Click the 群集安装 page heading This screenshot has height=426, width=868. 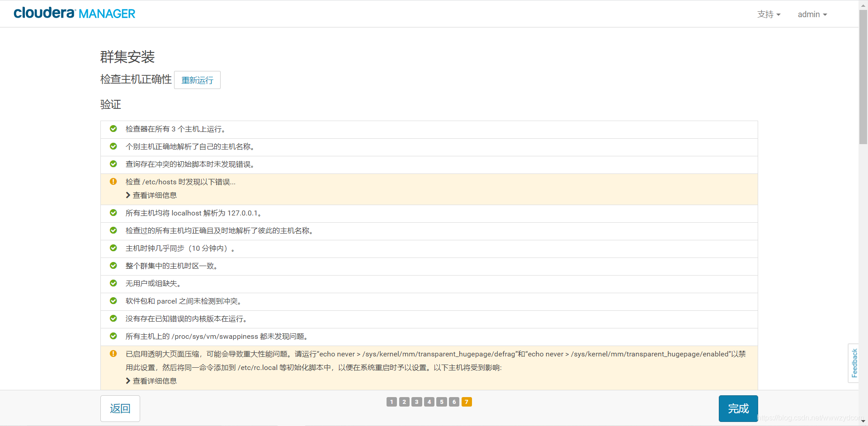point(127,57)
